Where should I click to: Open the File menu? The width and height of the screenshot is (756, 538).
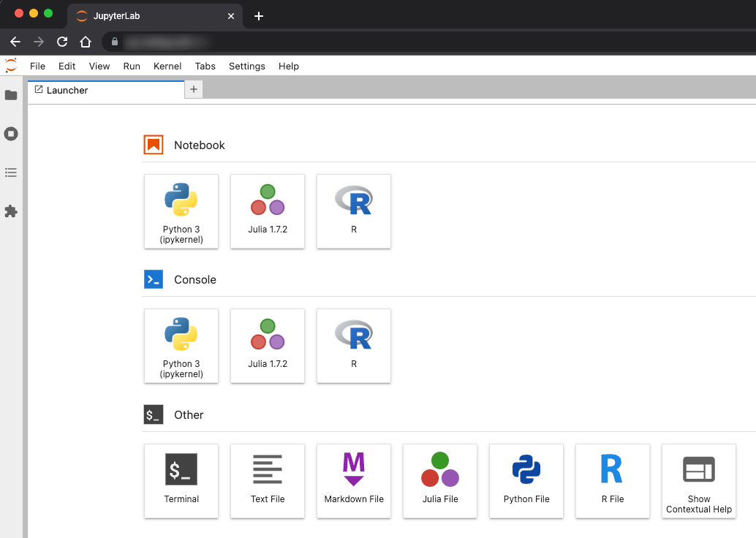coord(37,66)
